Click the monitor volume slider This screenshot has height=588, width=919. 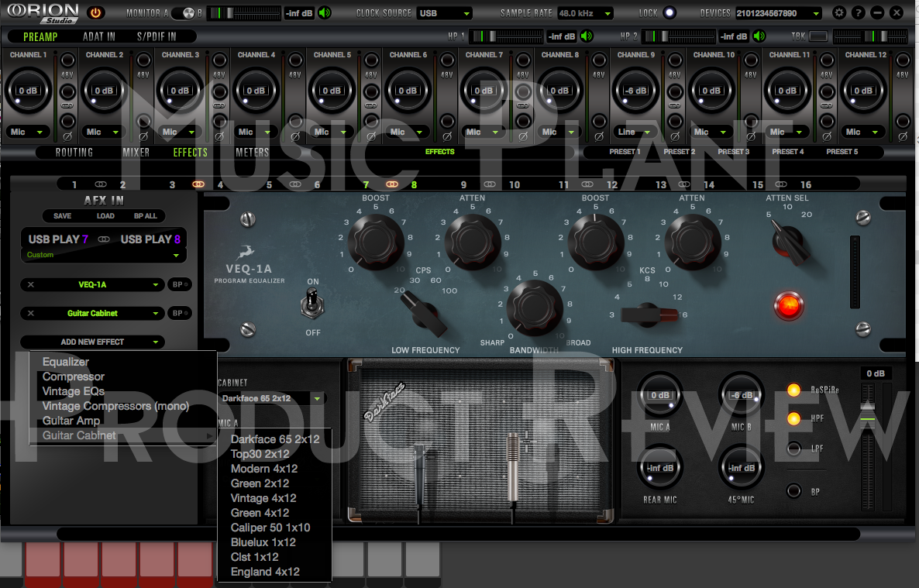(x=246, y=13)
